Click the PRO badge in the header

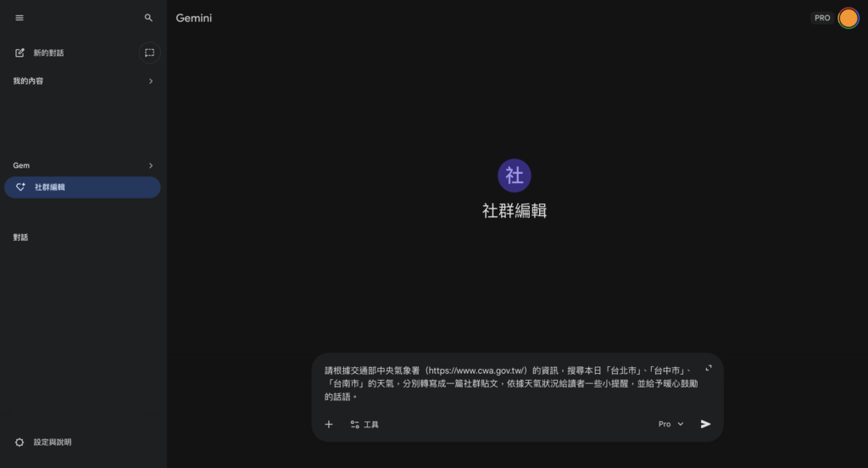(822, 18)
